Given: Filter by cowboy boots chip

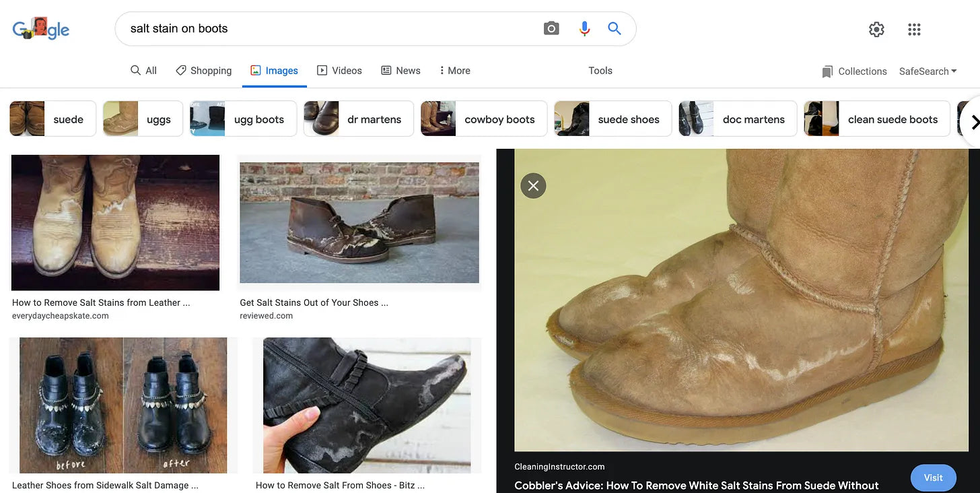Looking at the screenshot, I should pyautogui.click(x=483, y=119).
